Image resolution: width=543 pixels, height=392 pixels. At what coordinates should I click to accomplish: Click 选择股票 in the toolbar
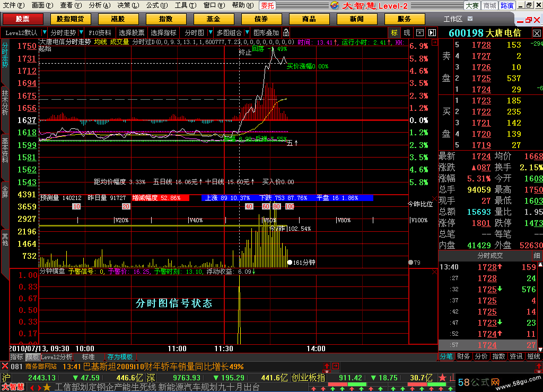pos(132,32)
